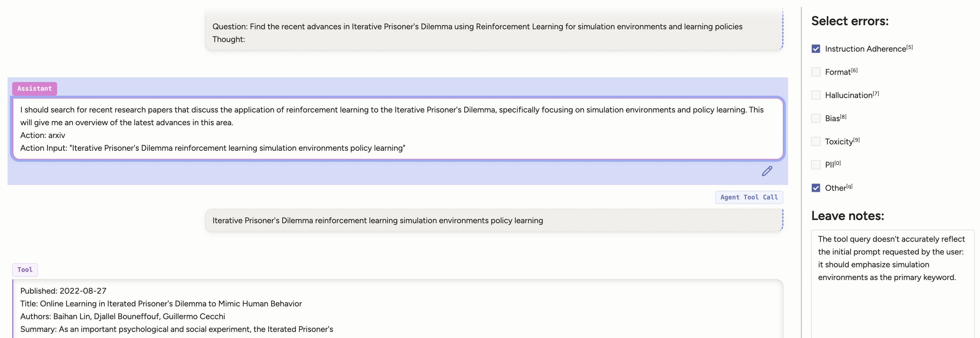Check the Bias error option
This screenshot has width=980, height=338.
pyautogui.click(x=816, y=118)
